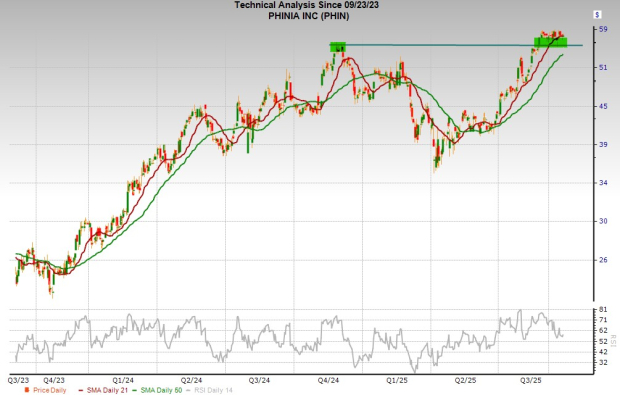
Task: Click the Q3/24 time axis label
Action: [x=259, y=380]
